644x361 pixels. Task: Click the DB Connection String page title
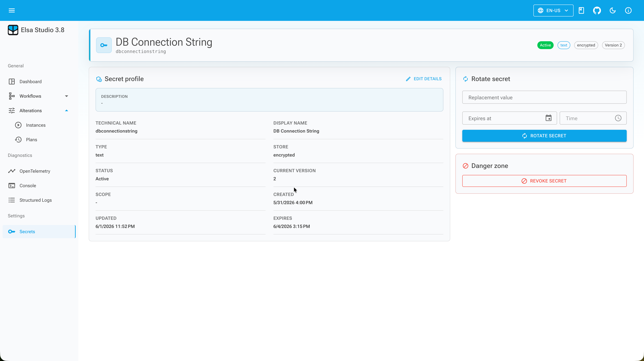pyautogui.click(x=164, y=42)
